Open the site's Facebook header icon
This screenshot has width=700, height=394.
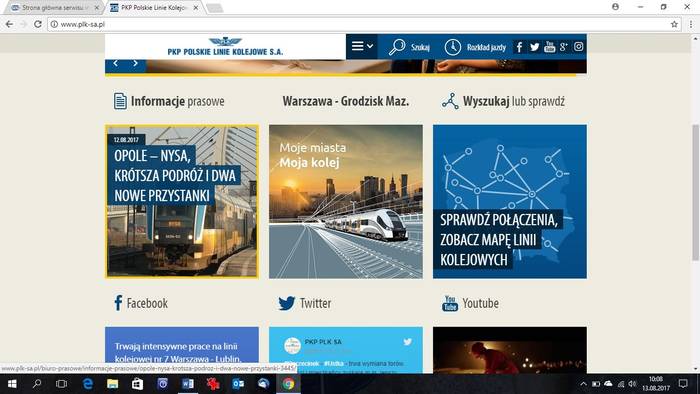pyautogui.click(x=519, y=47)
